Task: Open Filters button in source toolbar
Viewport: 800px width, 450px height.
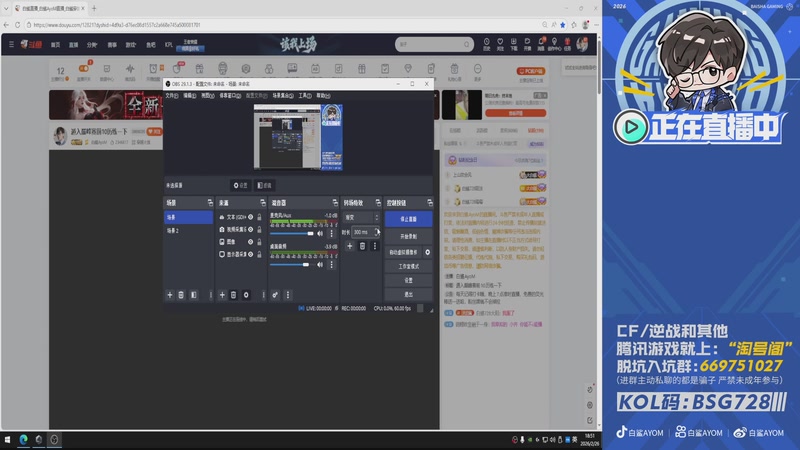Action: (264, 185)
